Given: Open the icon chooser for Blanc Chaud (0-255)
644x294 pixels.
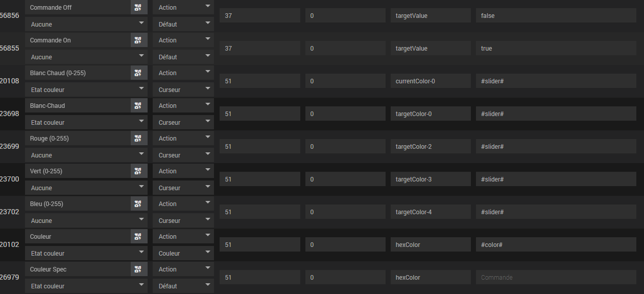Looking at the screenshot, I should point(139,73).
